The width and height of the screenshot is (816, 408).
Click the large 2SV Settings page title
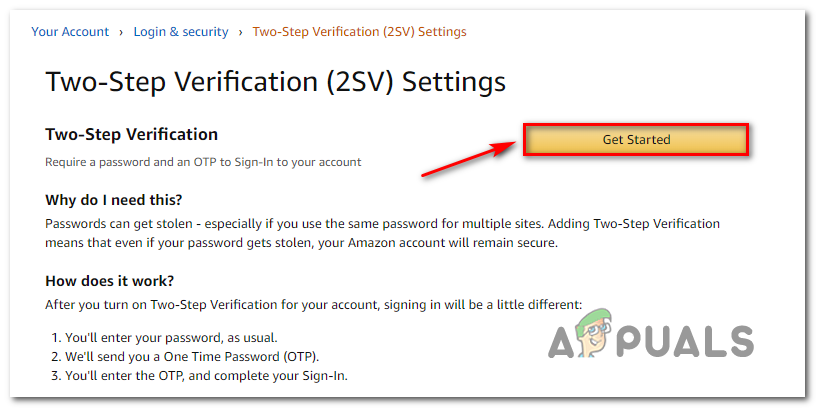click(275, 82)
